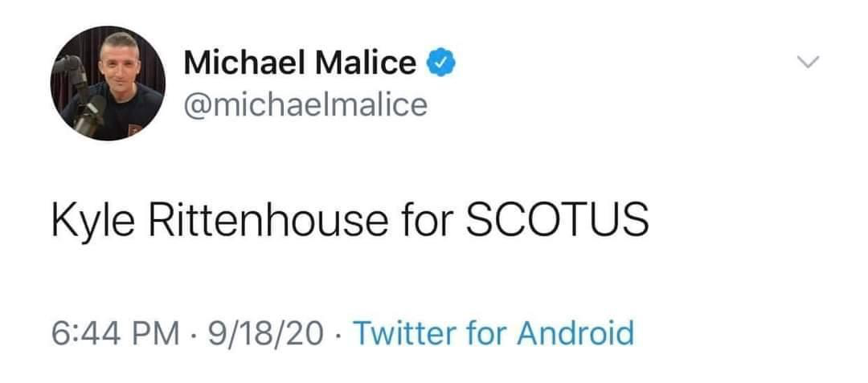Click the word SCOTUS in the tweet
Viewport: 868px width, 383px height.
(x=557, y=219)
